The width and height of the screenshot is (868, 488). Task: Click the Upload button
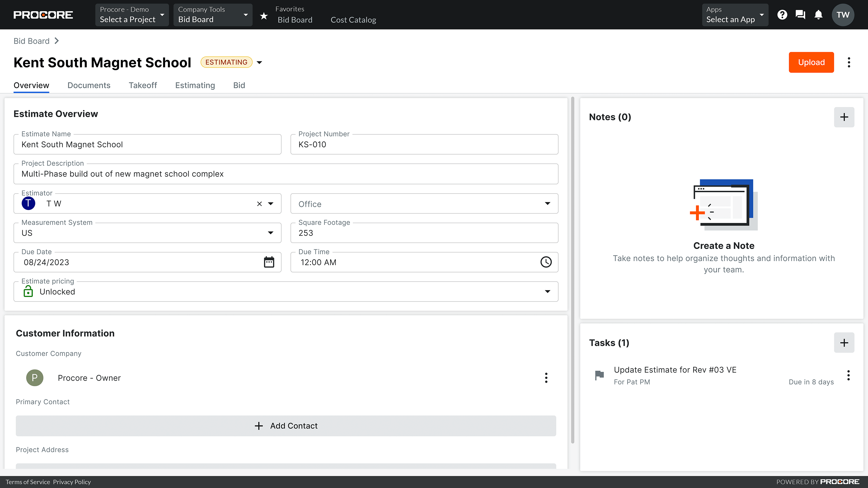pos(811,62)
